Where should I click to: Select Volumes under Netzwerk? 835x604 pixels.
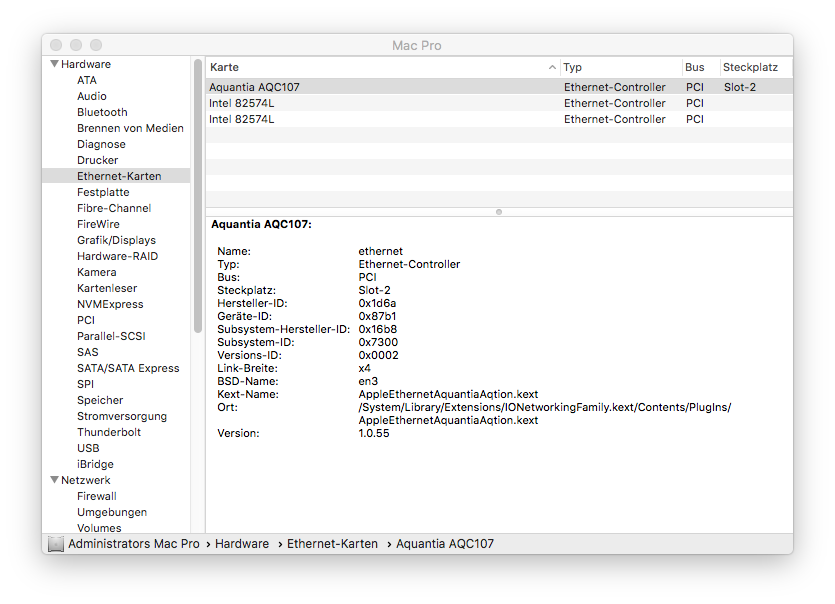coord(99,527)
